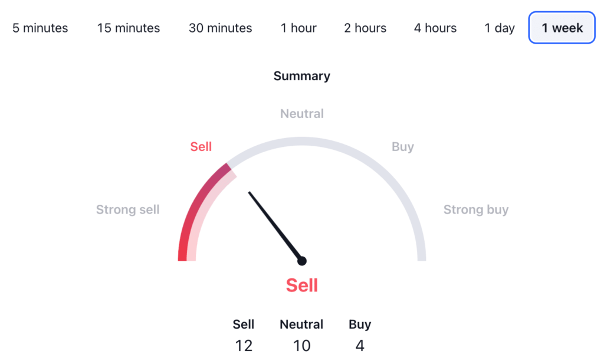This screenshot has height=364, width=604.
Task: Open the 4 hours tab
Action: (435, 28)
